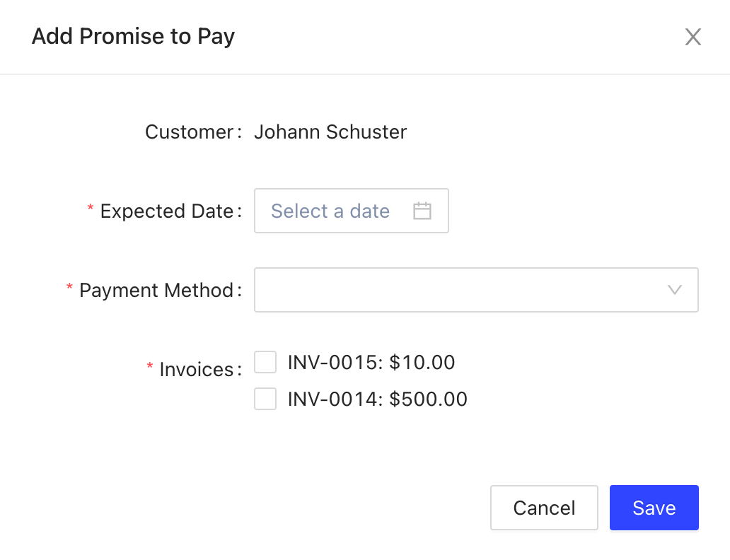The width and height of the screenshot is (730, 560).
Task: Close the Add Promise to Pay dialog
Action: pos(693,37)
